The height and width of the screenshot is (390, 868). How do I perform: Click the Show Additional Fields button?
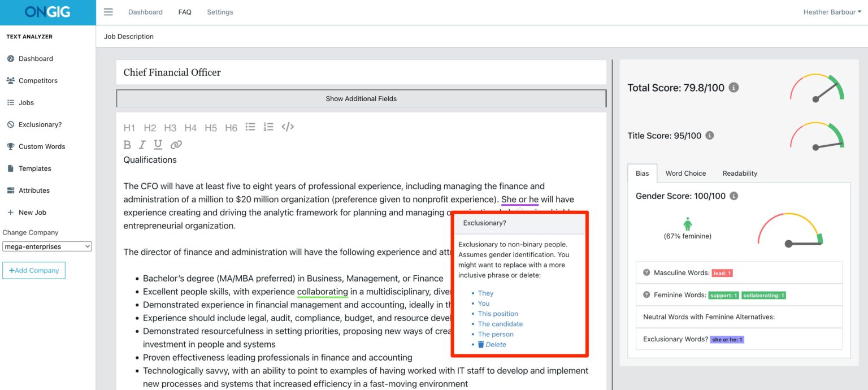(361, 98)
